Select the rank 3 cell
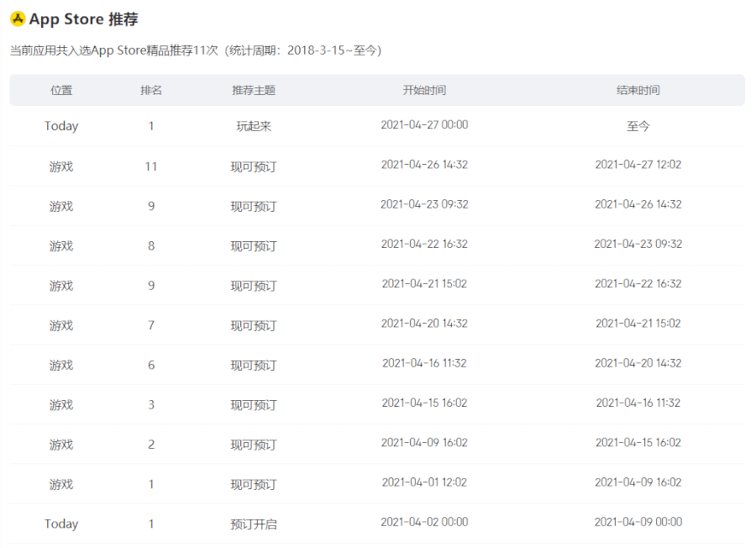 (x=151, y=405)
